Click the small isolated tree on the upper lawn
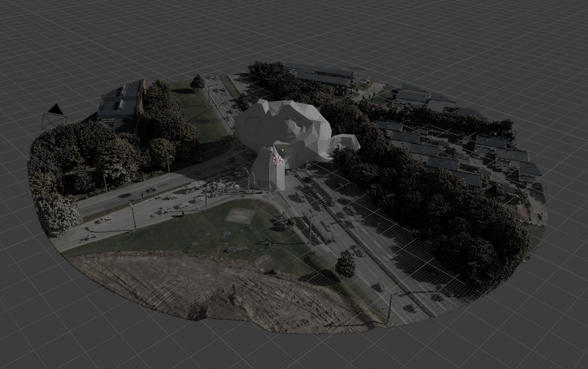This screenshot has height=369, width=588. (197, 81)
